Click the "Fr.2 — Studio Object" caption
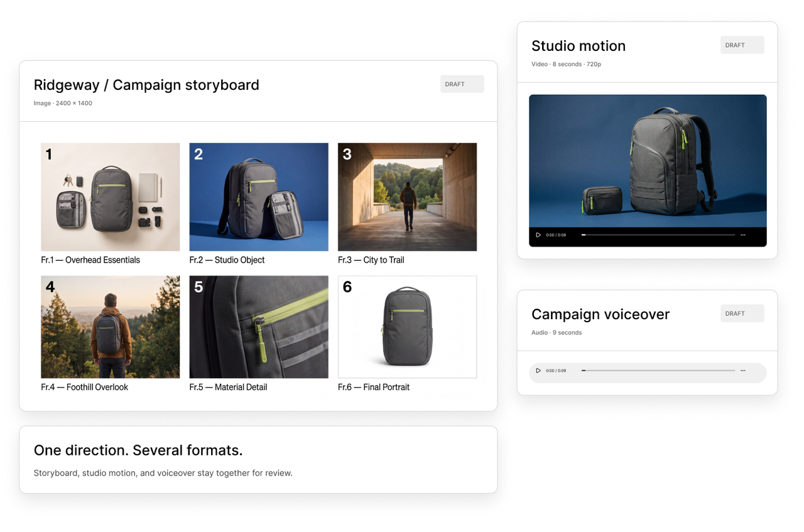This screenshot has height=532, width=804. [x=227, y=260]
